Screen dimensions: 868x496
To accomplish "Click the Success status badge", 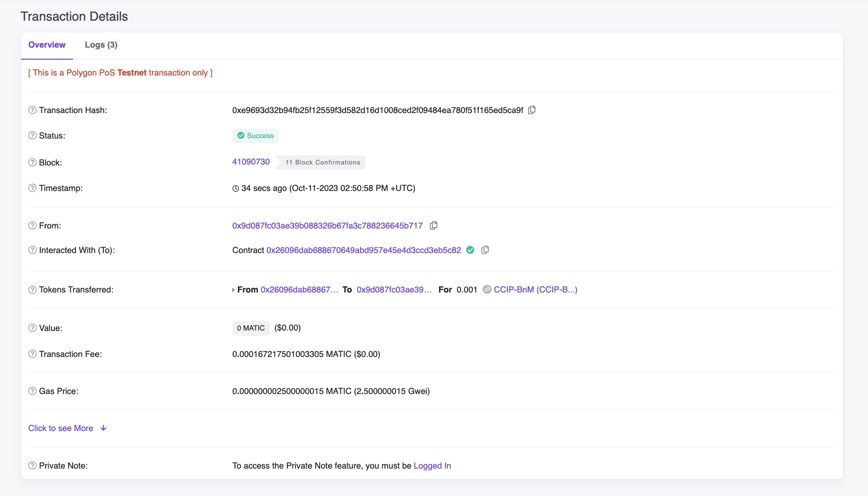I will click(x=256, y=136).
